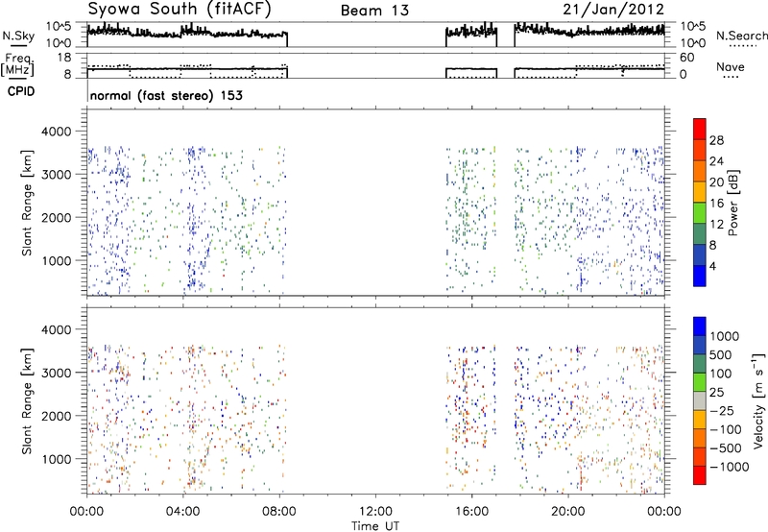
Task: Click the gray -25 to 25 velocity swatch
Action: (700, 401)
